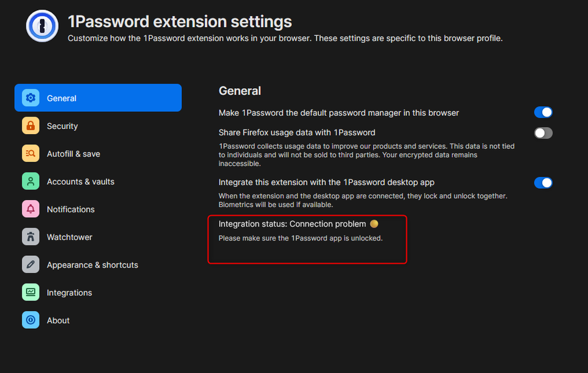Disable default password manager toggle
This screenshot has width=588, height=373.
click(x=543, y=112)
